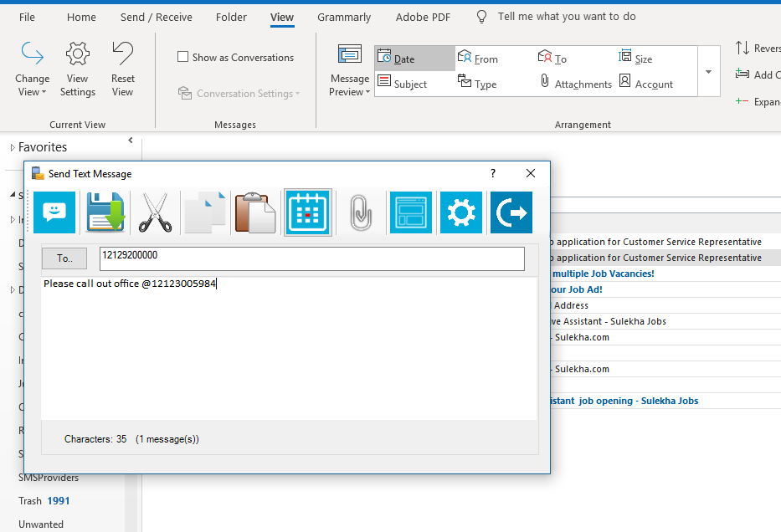
Task: Click the To.. recipients button
Action: pos(64,258)
